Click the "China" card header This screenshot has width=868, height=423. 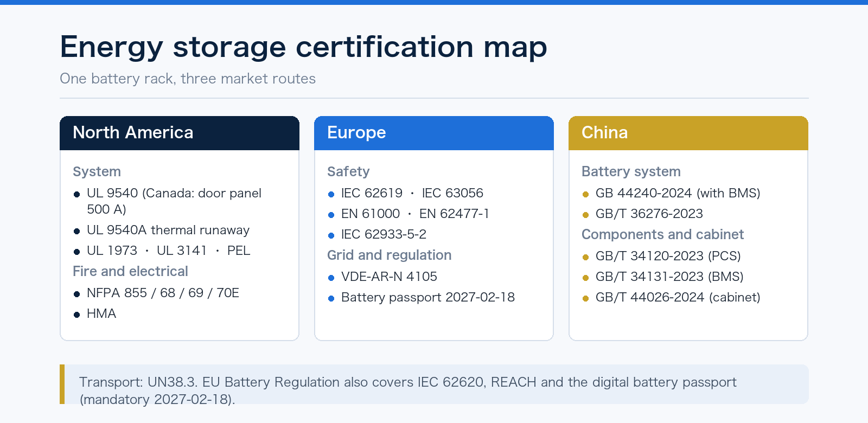tap(688, 133)
